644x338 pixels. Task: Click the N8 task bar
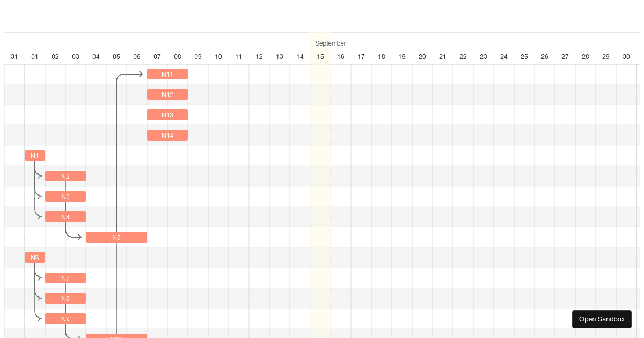pyautogui.click(x=65, y=298)
